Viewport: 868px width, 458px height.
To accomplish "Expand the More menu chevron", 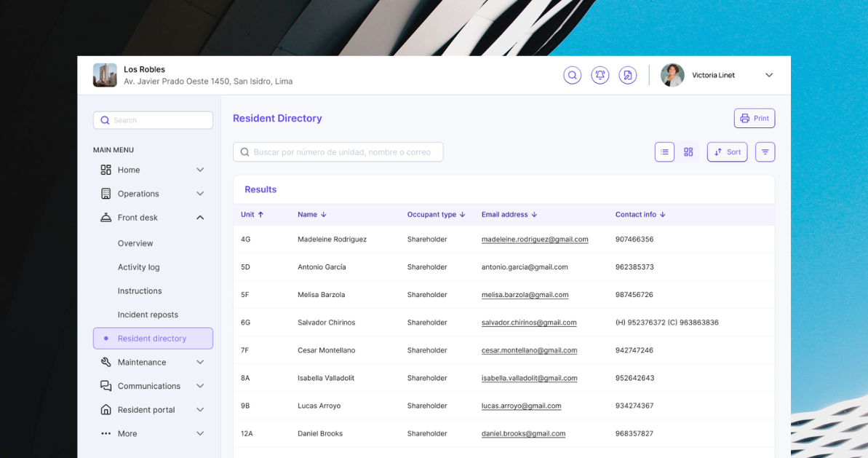I will [x=200, y=434].
